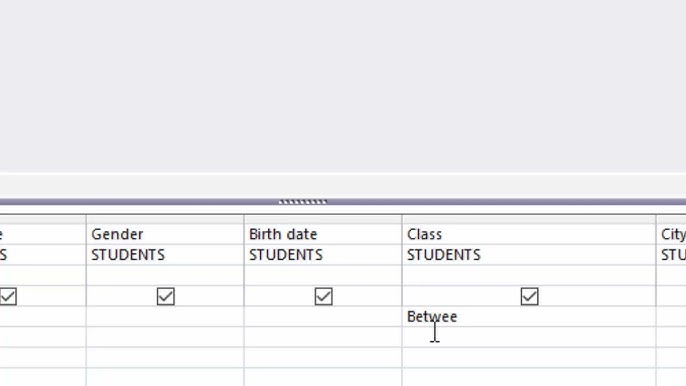
Task: Open the Gender field name cell
Action: [x=165, y=234]
